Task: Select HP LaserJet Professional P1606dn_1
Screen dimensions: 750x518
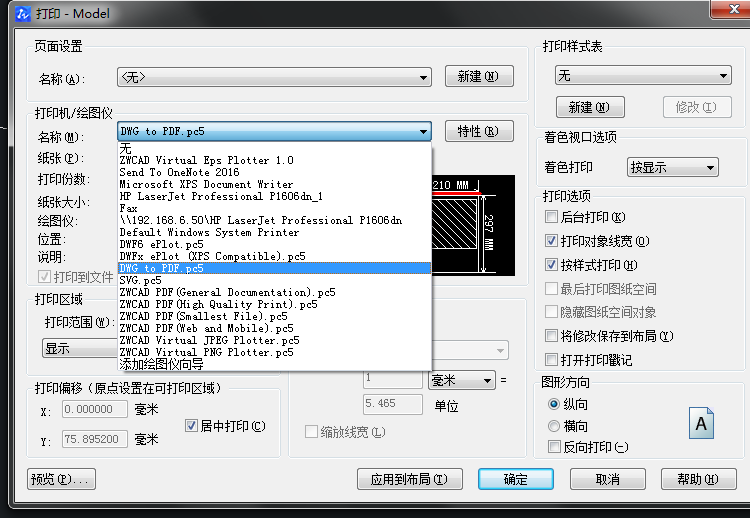Action: pos(275,196)
